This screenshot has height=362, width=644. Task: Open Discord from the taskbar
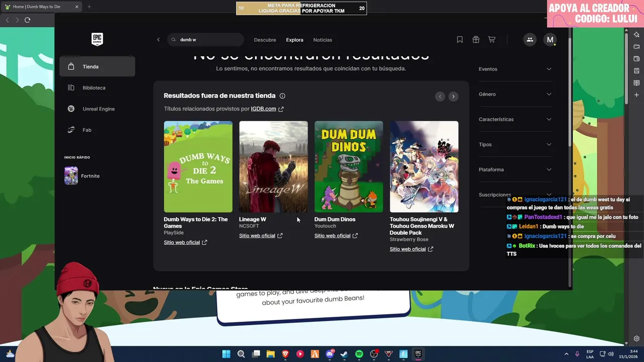(x=330, y=354)
